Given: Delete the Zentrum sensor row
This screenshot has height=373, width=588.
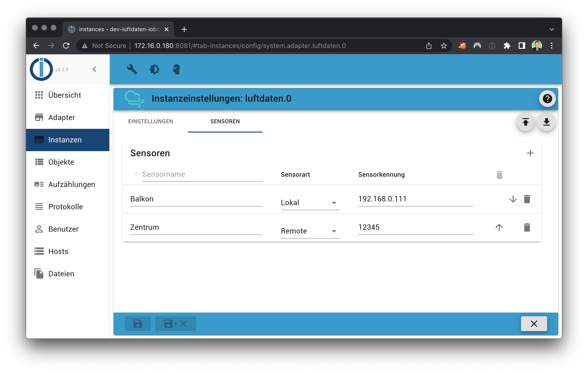Looking at the screenshot, I should coord(527,227).
